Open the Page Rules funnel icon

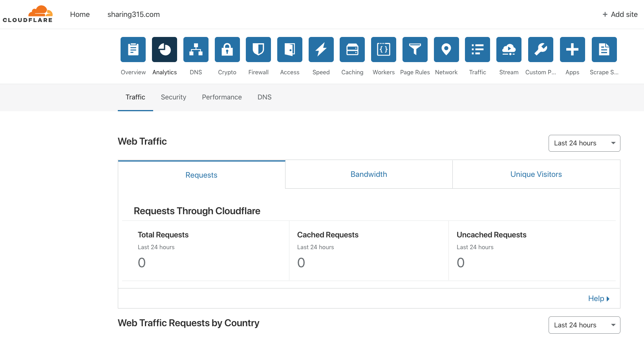click(x=415, y=50)
